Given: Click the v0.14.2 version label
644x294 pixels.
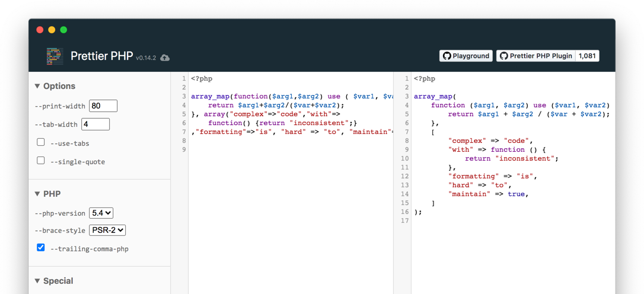Looking at the screenshot, I should click(x=146, y=58).
